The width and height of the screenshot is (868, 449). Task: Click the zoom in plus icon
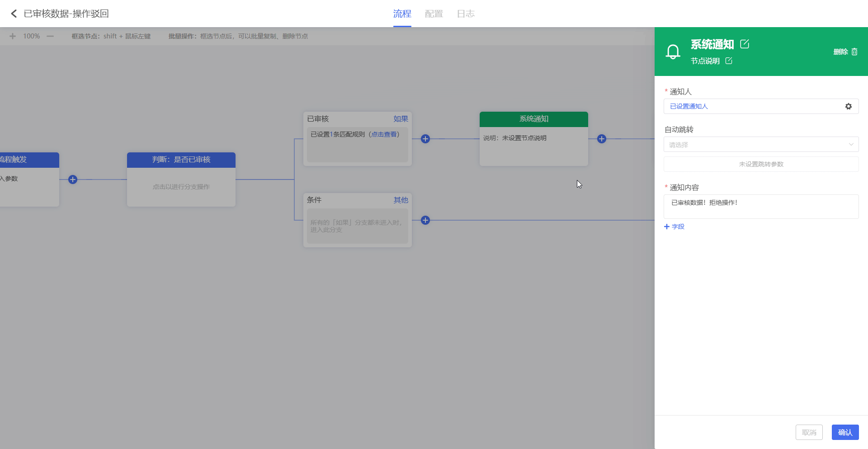point(13,36)
